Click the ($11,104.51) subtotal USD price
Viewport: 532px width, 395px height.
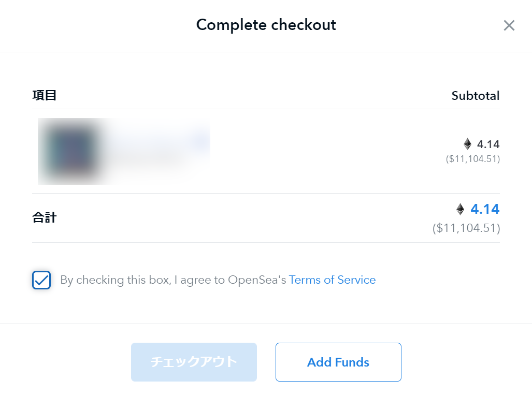[x=472, y=159]
